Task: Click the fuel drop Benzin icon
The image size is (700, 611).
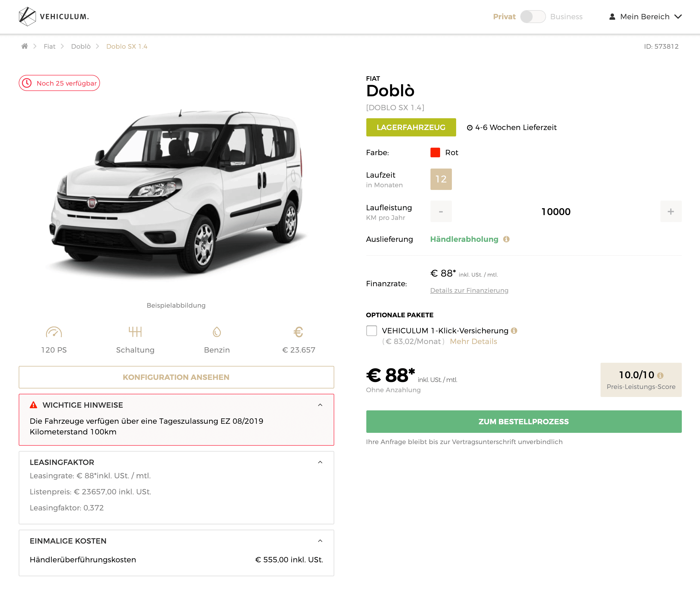Action: tap(217, 332)
